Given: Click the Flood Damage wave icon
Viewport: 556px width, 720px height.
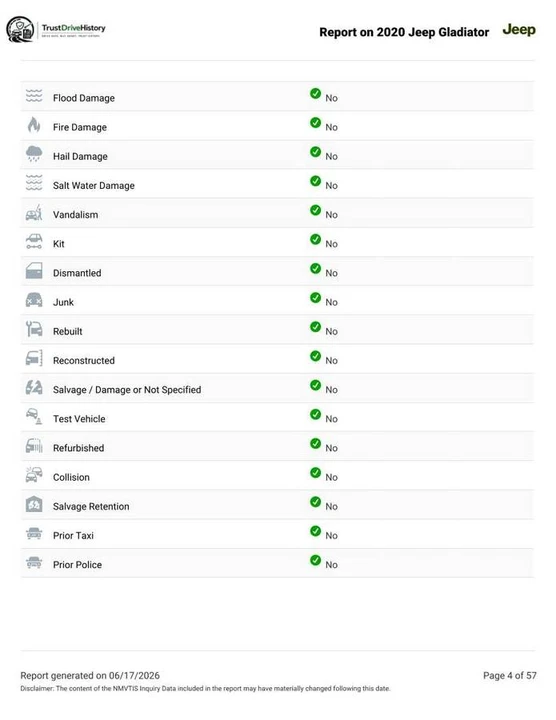Looking at the screenshot, I should (x=34, y=96).
